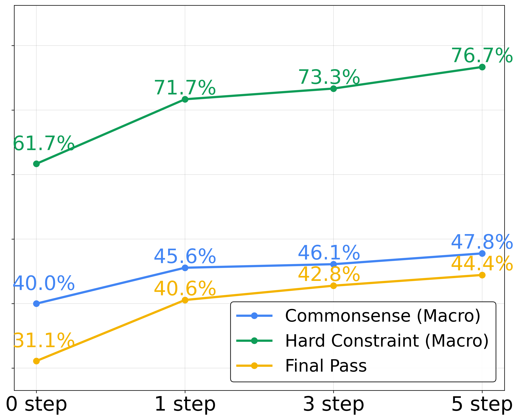Click the blue legend line marker icon

254,316
